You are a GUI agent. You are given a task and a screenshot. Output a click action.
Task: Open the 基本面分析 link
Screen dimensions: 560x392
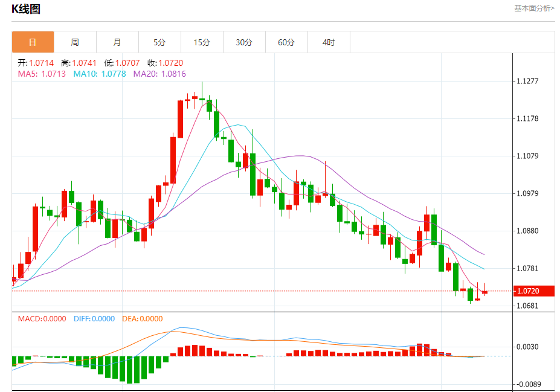click(x=534, y=8)
